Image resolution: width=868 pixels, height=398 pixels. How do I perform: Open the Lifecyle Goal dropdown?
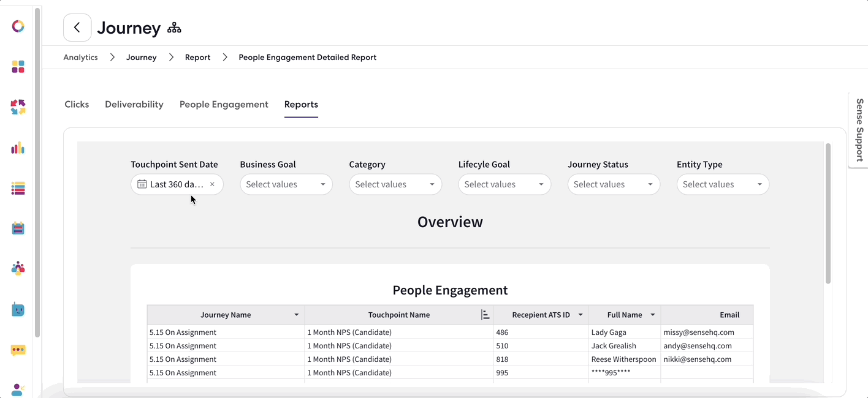[x=504, y=184]
